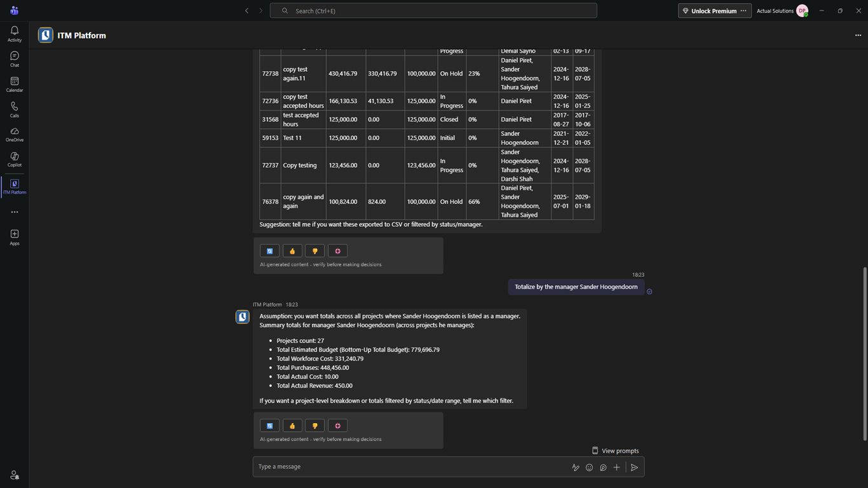The height and width of the screenshot is (488, 868).
Task: Thumbs down the Sander Hoogendoorn totals reply
Action: coord(315,426)
